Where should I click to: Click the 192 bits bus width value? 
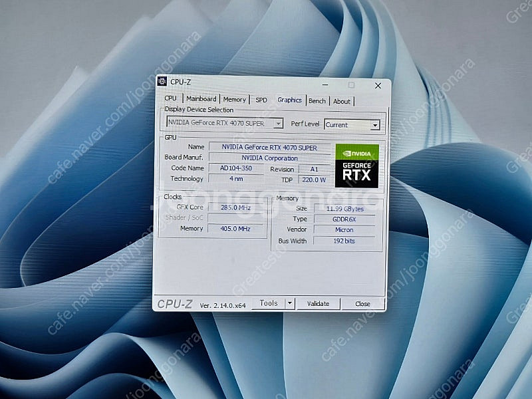point(344,241)
